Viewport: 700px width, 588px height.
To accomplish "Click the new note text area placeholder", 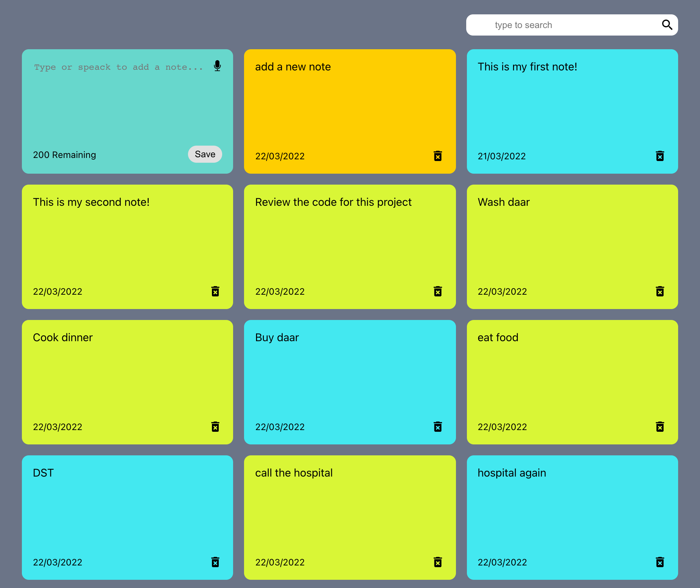I will 118,67.
